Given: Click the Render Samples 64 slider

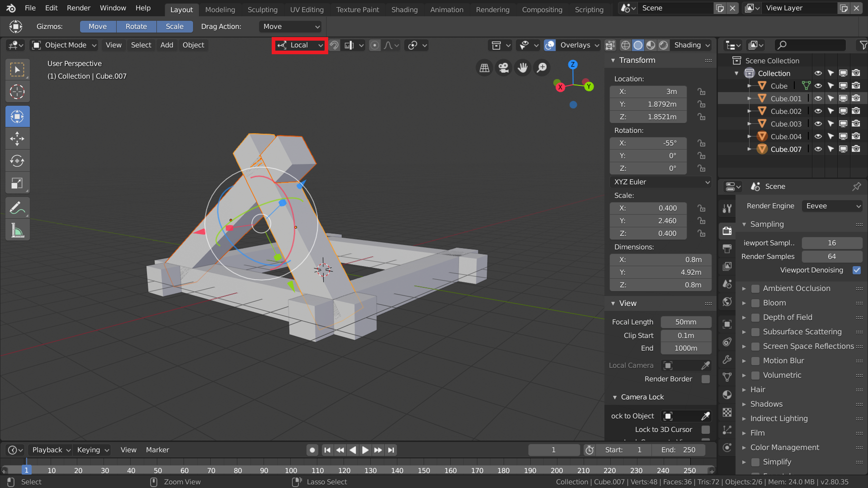Looking at the screenshot, I should 832,257.
